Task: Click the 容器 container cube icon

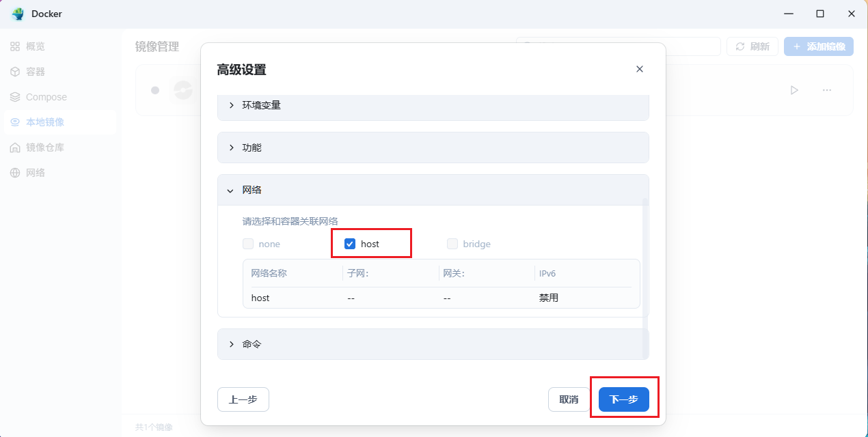Action: pyautogui.click(x=15, y=72)
